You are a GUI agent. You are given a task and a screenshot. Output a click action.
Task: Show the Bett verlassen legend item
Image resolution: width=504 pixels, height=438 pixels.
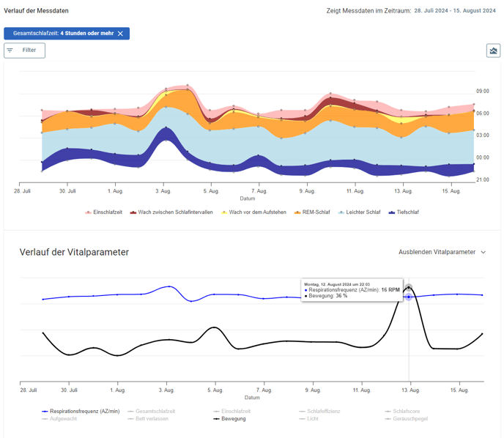(152, 418)
